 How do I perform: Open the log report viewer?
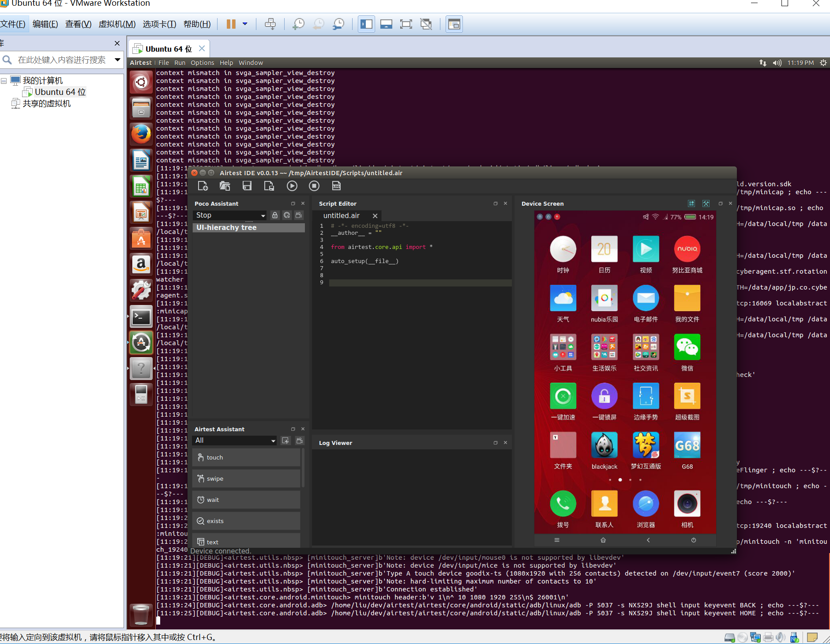[336, 186]
